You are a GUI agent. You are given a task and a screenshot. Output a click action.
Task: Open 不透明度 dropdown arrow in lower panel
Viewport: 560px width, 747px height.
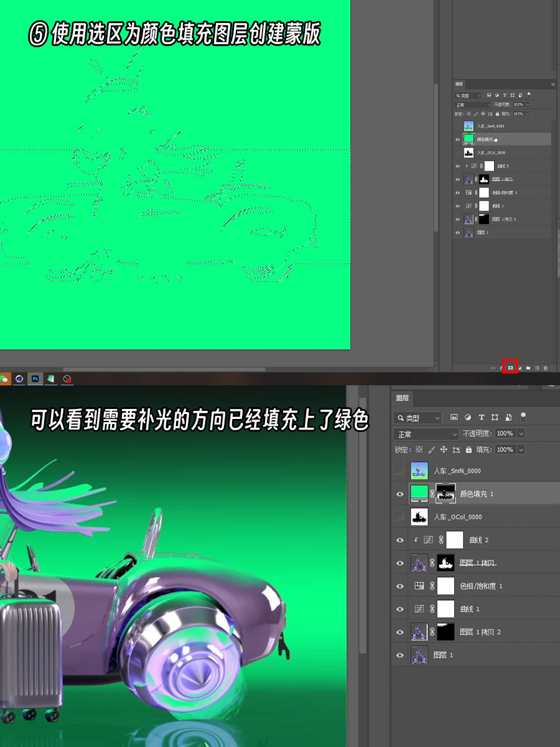coord(521,433)
